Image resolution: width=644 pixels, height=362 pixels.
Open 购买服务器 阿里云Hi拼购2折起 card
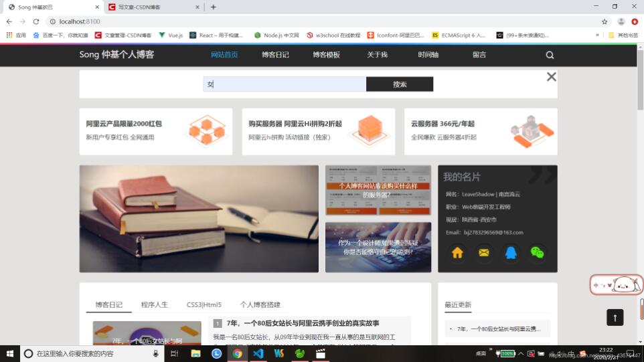(318, 131)
